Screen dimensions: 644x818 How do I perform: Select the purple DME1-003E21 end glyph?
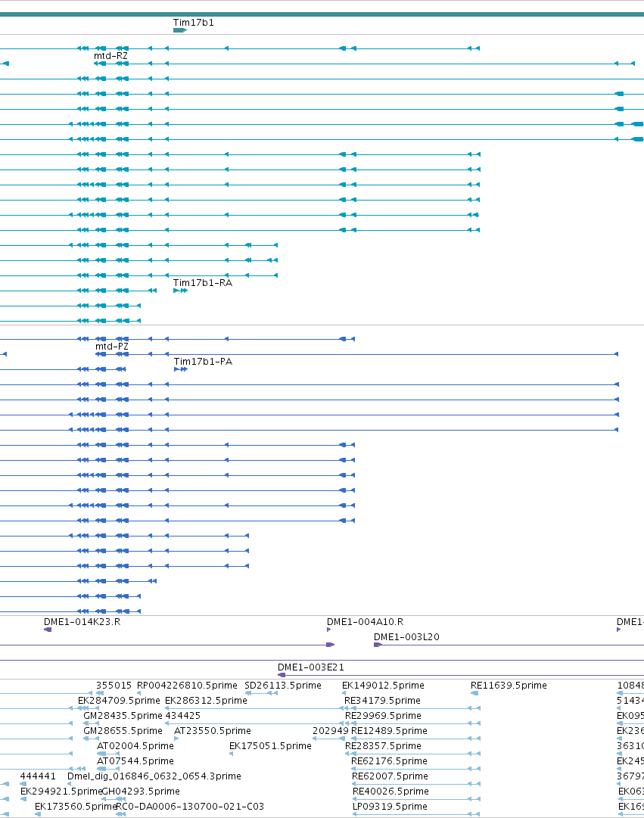pos(282,675)
